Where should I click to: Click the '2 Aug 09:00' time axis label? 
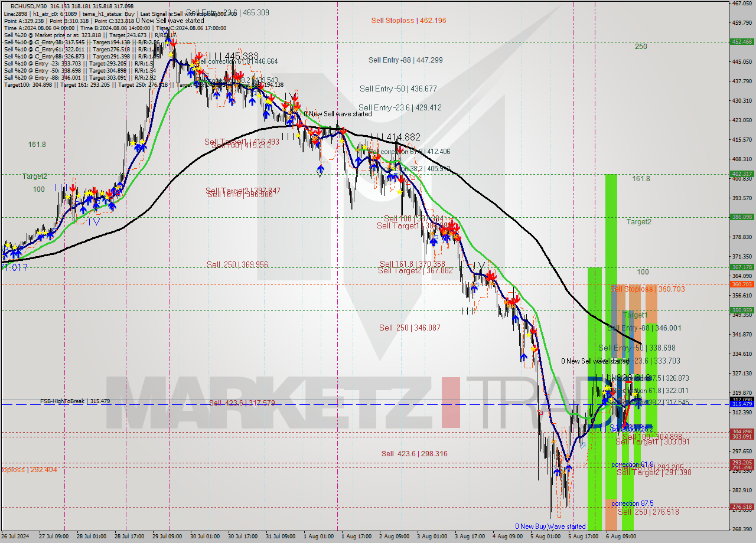click(394, 537)
